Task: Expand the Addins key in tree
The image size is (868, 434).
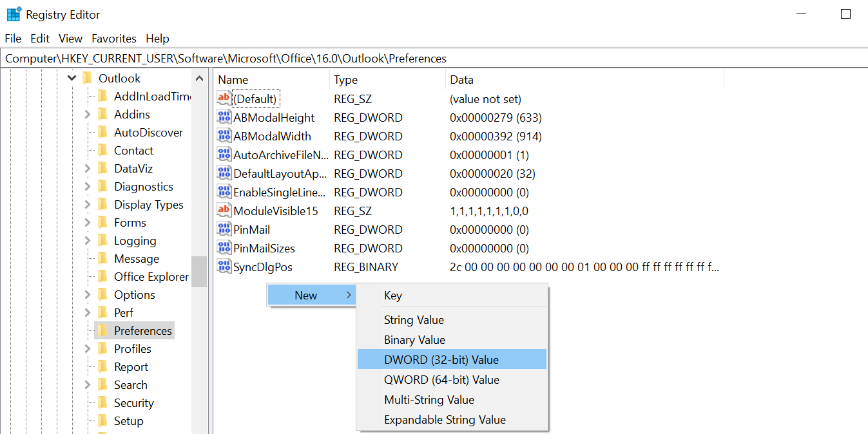Action: click(x=88, y=115)
